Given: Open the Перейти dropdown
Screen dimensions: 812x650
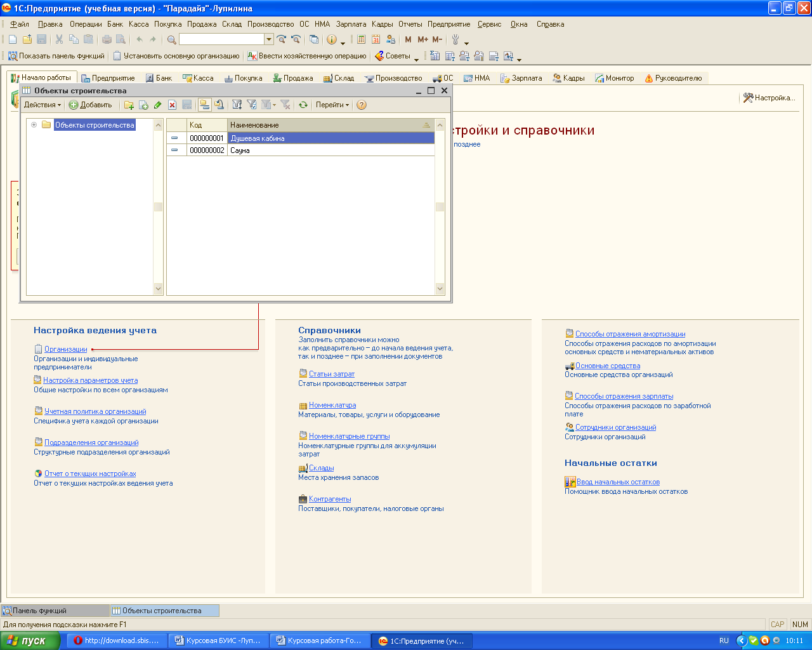Looking at the screenshot, I should click(x=332, y=105).
